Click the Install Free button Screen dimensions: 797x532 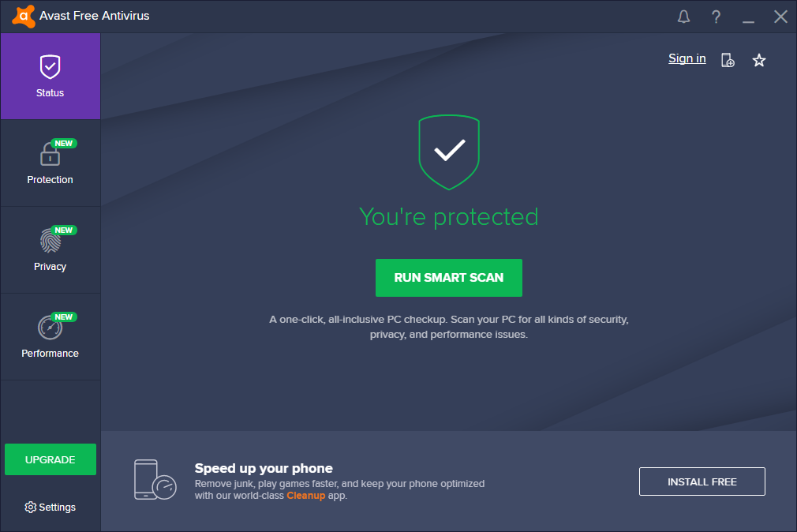coord(702,481)
